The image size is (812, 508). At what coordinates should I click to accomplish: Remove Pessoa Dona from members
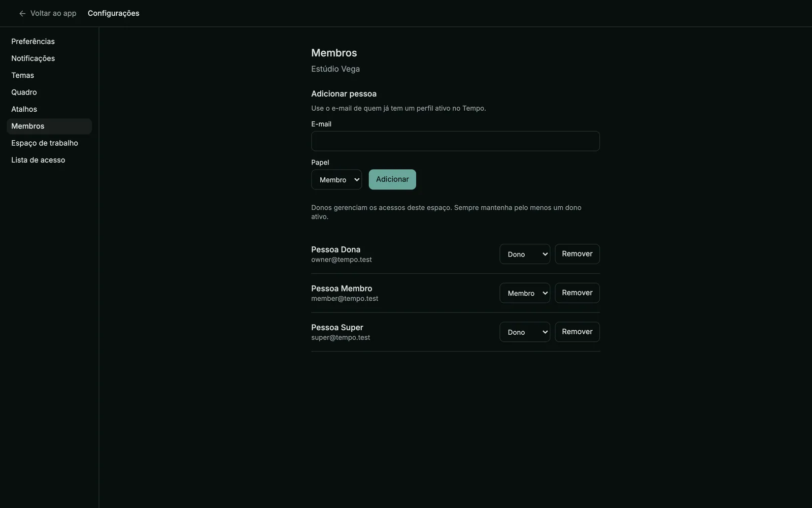coord(577,254)
